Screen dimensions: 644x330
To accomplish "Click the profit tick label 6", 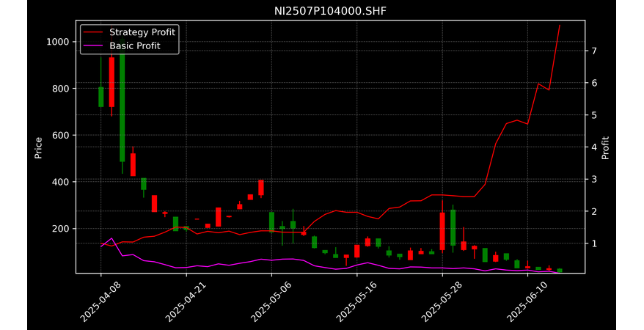I will [x=593, y=83].
